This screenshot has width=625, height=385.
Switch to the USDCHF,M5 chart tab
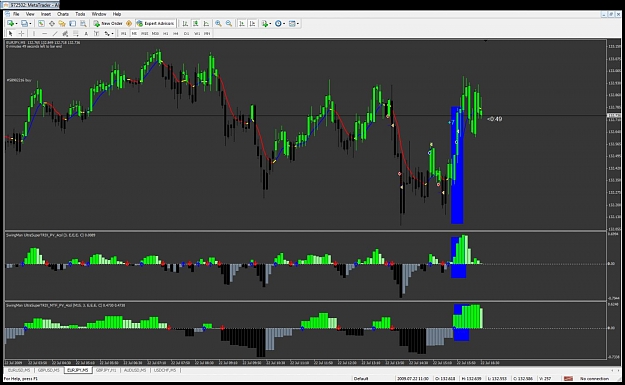click(165, 370)
